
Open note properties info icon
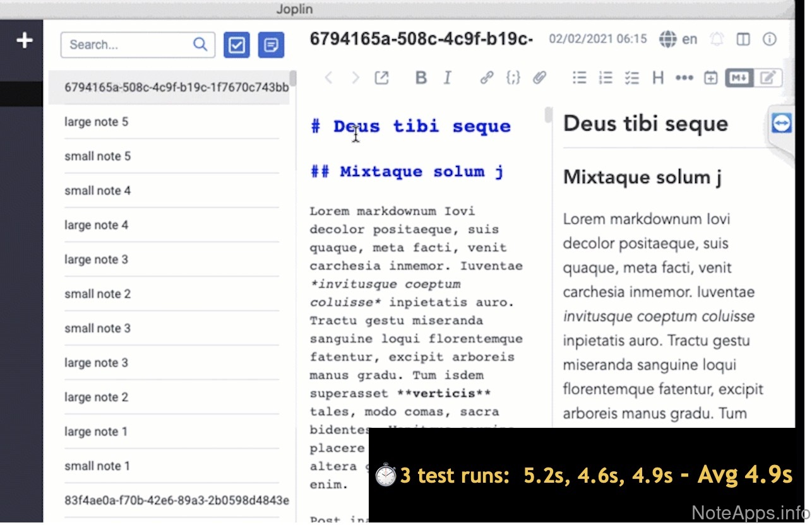coord(769,39)
